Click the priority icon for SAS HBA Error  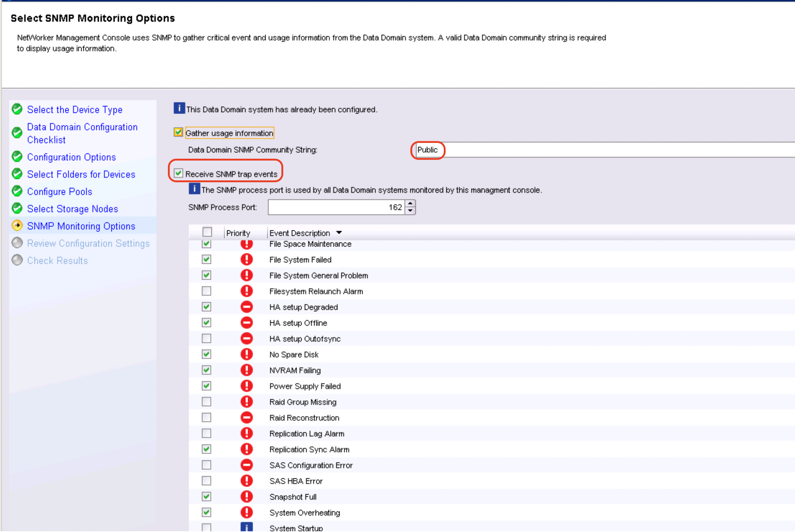coord(247,481)
